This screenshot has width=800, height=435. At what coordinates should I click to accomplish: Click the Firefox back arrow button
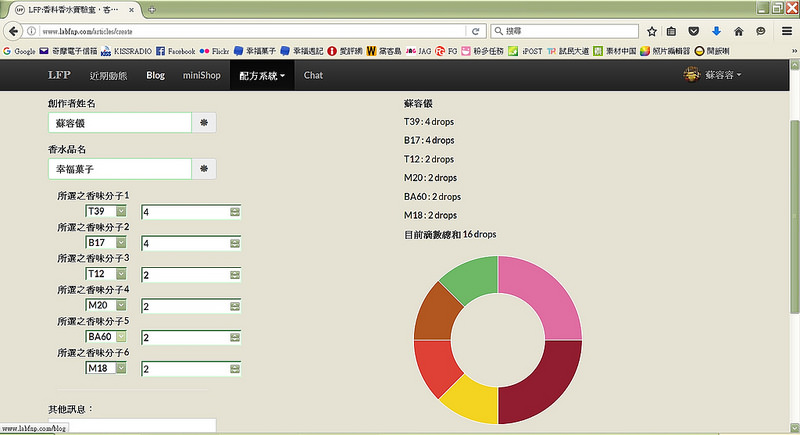point(14,31)
